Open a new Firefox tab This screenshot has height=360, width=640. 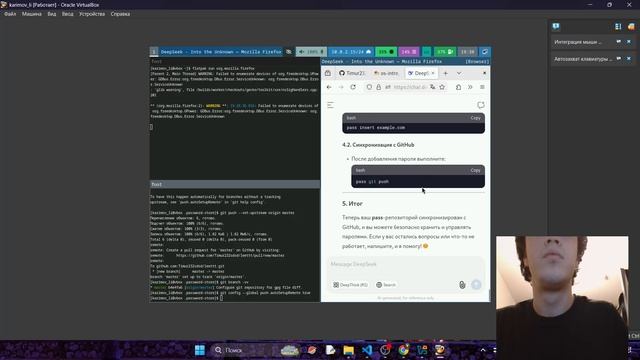(x=446, y=73)
